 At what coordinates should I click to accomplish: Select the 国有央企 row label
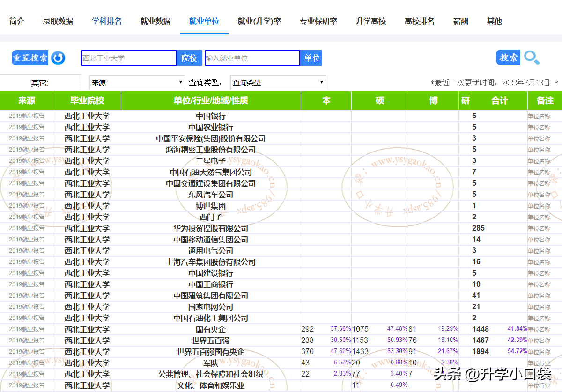[x=211, y=329]
